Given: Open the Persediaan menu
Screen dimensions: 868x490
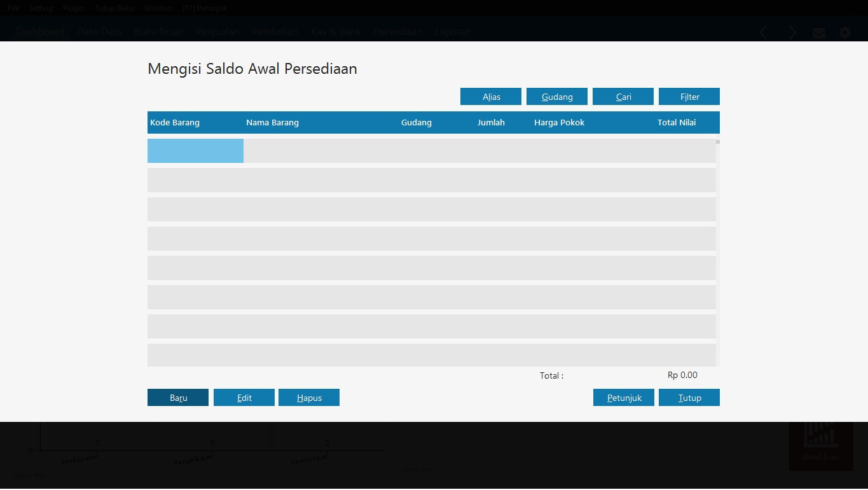Looking at the screenshot, I should (x=398, y=32).
